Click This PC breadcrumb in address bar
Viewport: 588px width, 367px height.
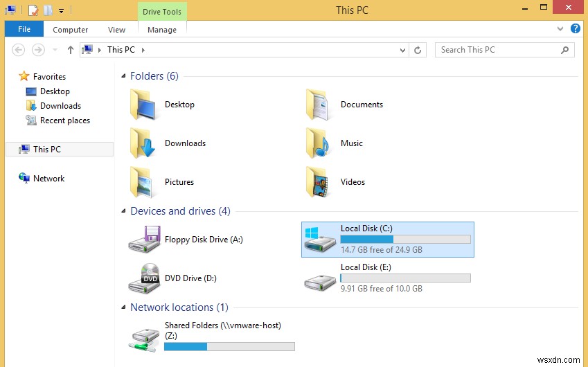121,49
